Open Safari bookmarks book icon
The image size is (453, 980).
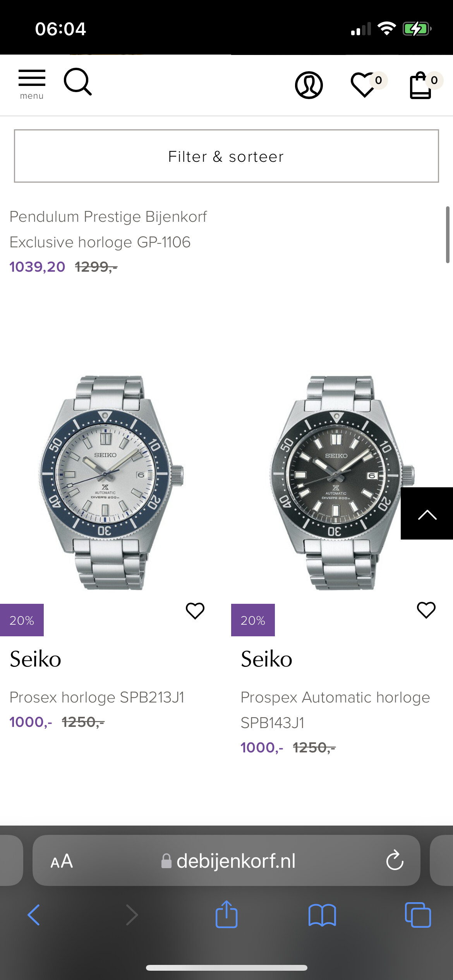tap(322, 915)
